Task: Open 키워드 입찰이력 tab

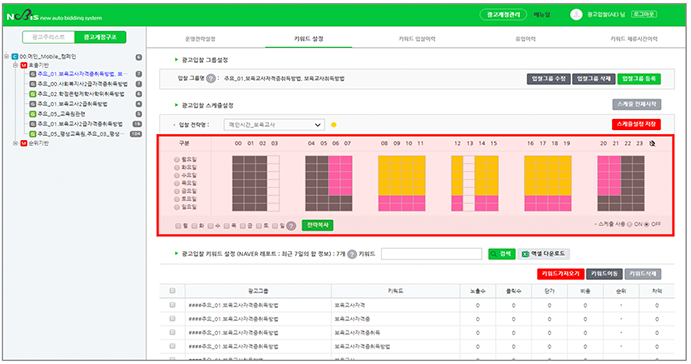Action: (x=417, y=39)
